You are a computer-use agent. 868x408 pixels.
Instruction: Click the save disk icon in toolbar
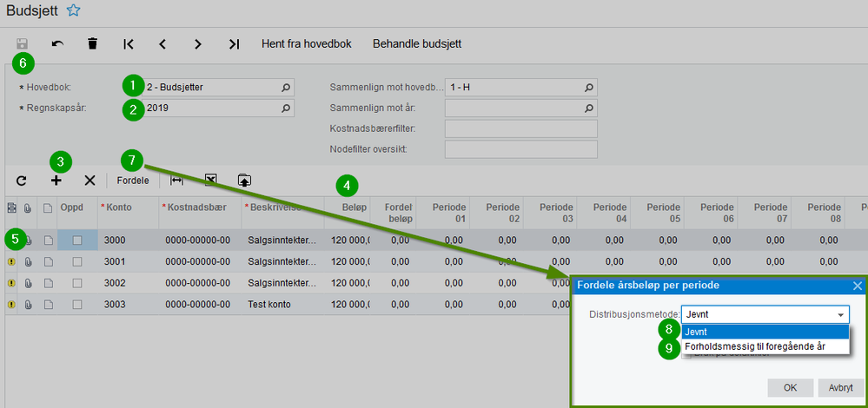(x=22, y=43)
